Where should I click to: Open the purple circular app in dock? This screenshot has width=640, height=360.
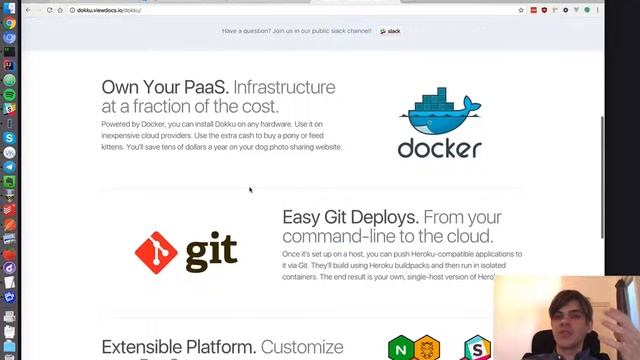(9, 268)
